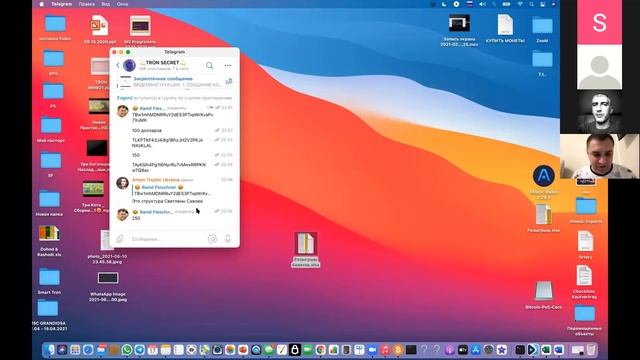The image size is (640, 360).
Task: Open the Окно menu
Action: pyautogui.click(x=122, y=4)
